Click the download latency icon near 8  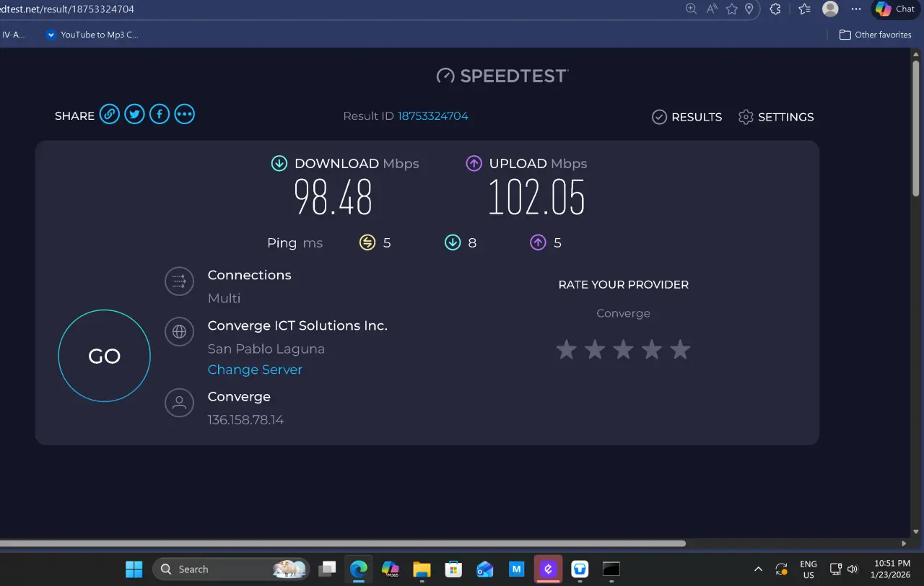coord(453,242)
